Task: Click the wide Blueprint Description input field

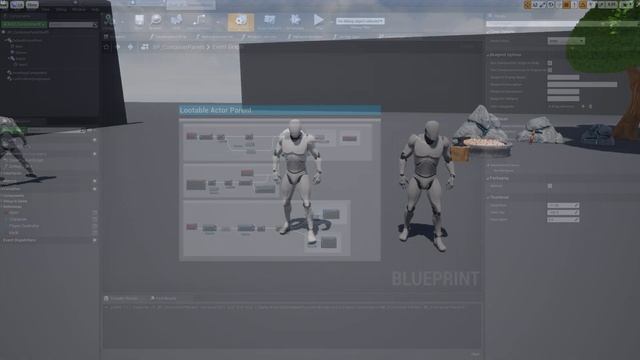Action: click(x=582, y=84)
